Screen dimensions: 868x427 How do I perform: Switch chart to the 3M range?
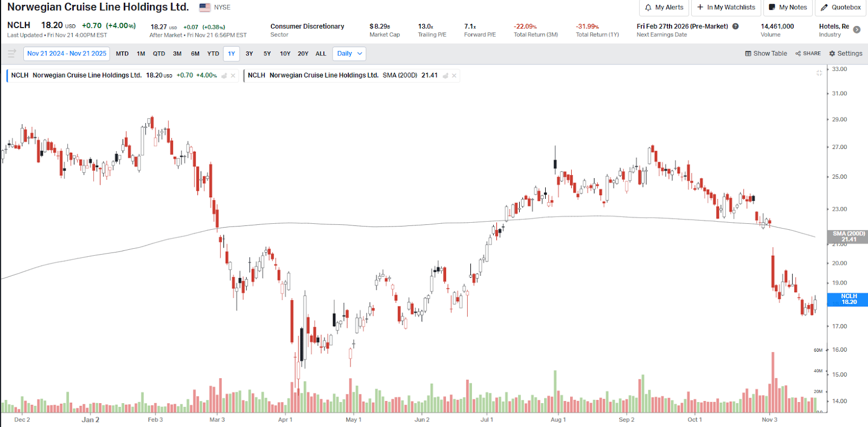tap(177, 54)
